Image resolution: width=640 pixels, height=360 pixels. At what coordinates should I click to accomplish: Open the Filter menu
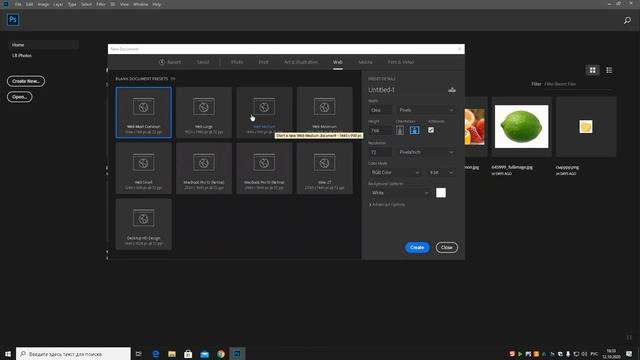101,4
